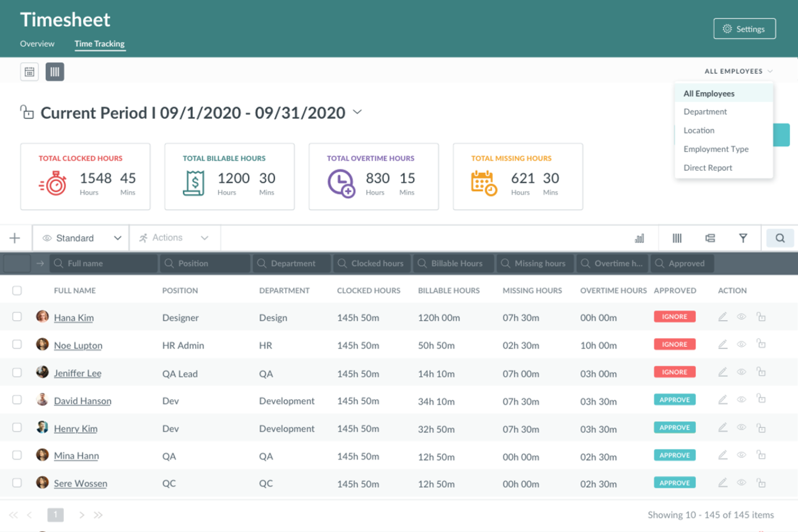
Task: Switch to calendar view icon top left
Action: click(30, 71)
